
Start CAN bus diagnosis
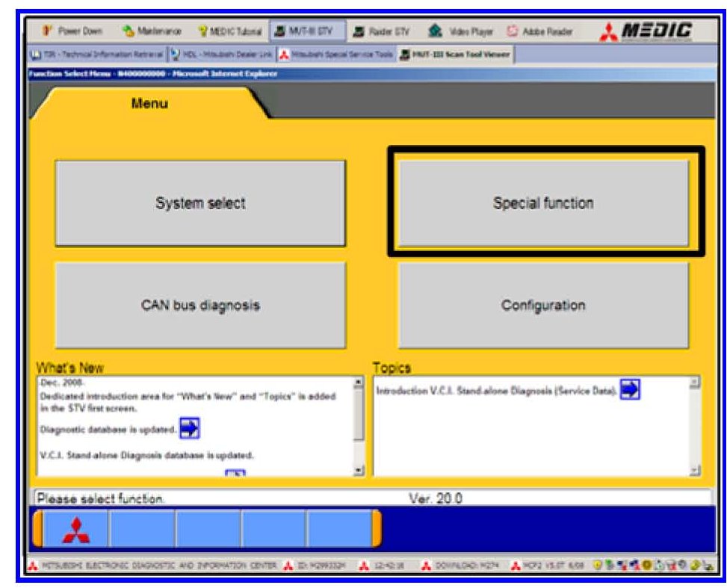coord(200,306)
